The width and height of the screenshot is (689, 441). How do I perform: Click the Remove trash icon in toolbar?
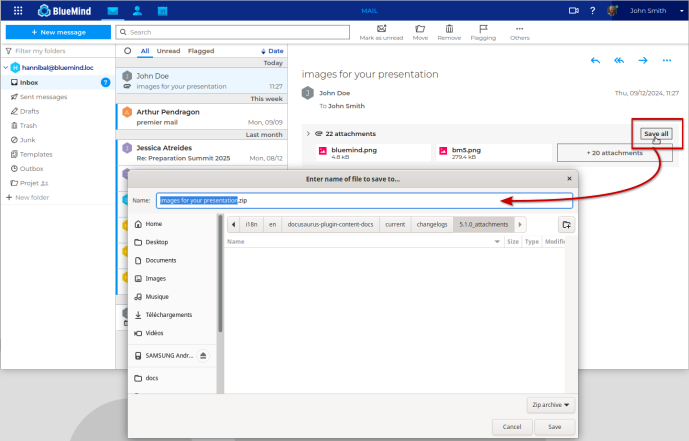(450, 29)
